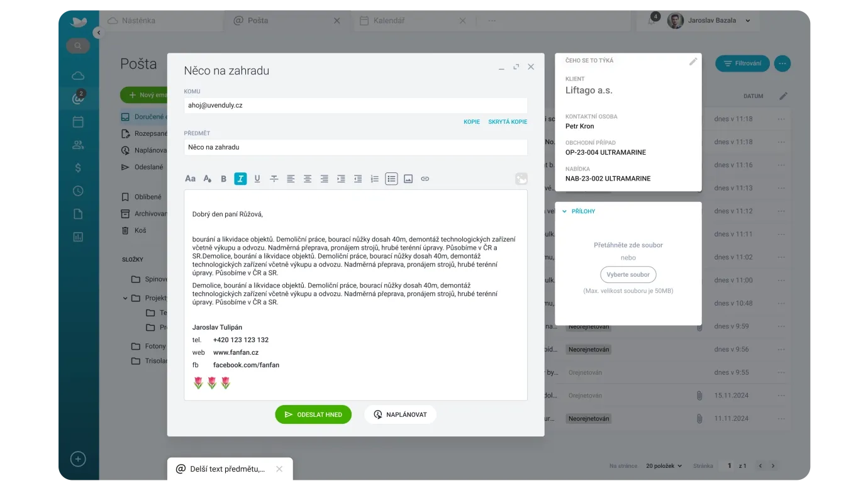Screen dimensions: 868x488
Task: Add a Skrytá kopie recipient field
Action: pos(508,122)
